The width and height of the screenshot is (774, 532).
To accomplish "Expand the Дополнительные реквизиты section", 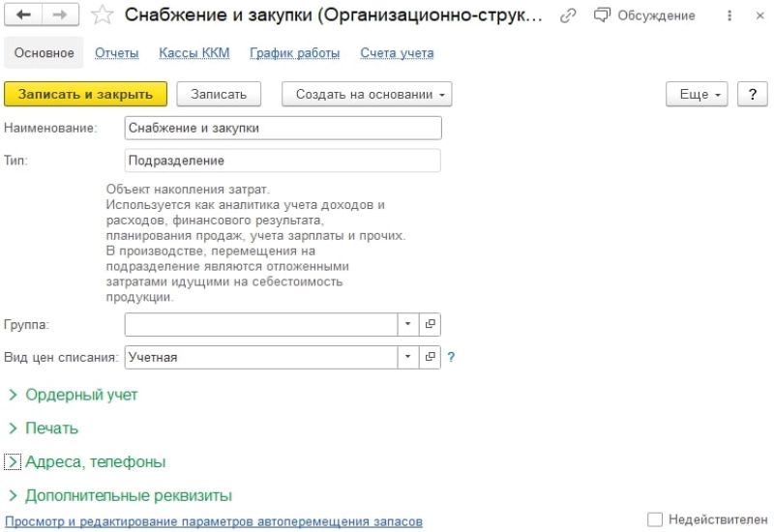I will pos(120,495).
